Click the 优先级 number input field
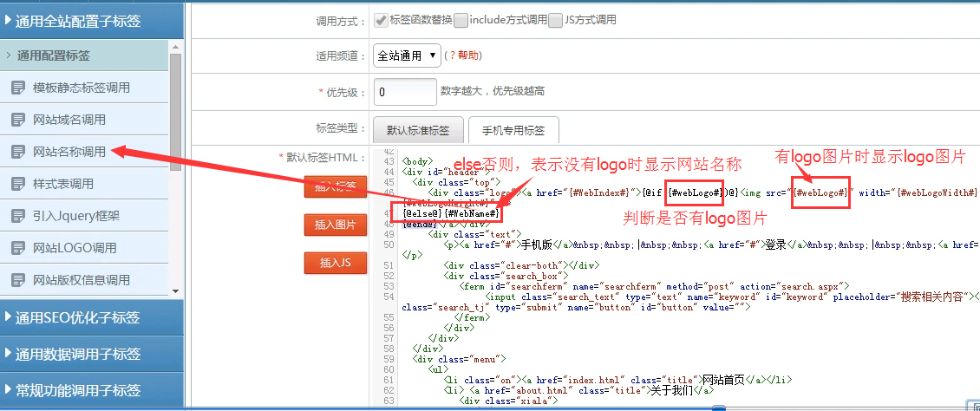Image resolution: width=980 pixels, height=411 pixels. pos(404,91)
